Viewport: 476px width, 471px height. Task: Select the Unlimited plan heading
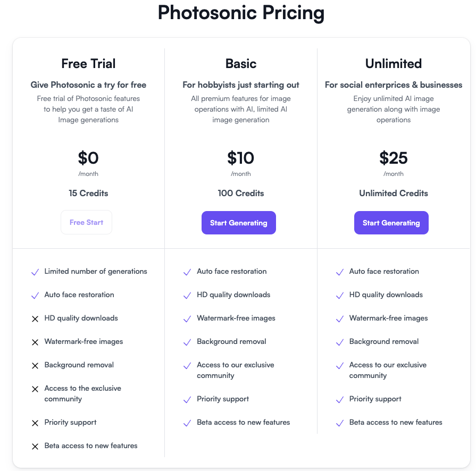(x=394, y=64)
